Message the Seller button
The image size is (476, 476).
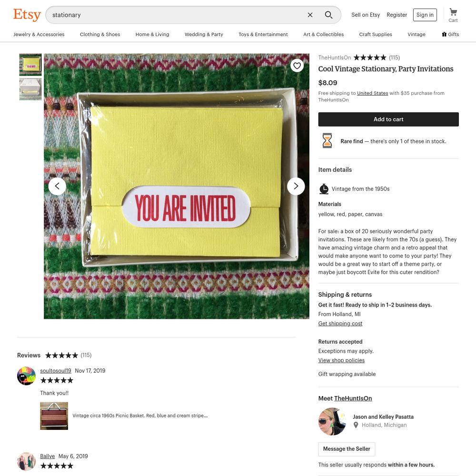tap(347, 449)
